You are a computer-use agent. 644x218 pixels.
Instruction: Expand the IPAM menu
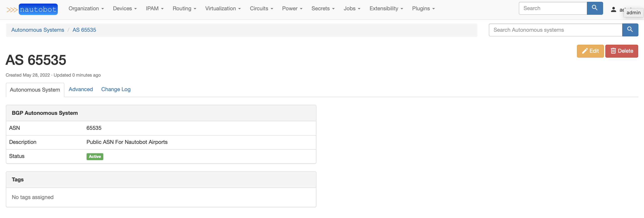pos(155,8)
